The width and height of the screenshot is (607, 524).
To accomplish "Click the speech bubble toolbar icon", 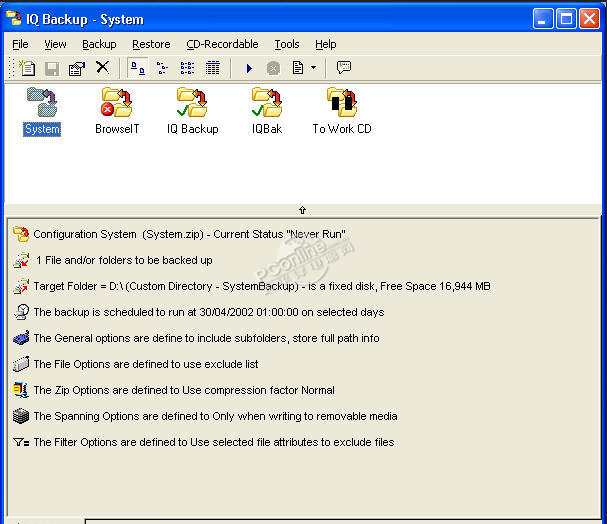I will [x=344, y=67].
